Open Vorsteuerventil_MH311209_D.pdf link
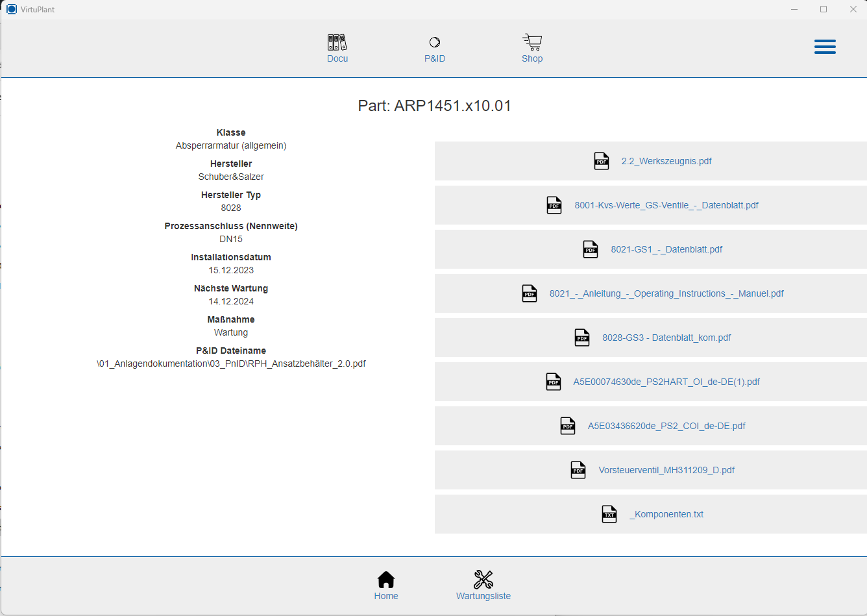Viewport: 867px width, 616px height. click(x=666, y=470)
